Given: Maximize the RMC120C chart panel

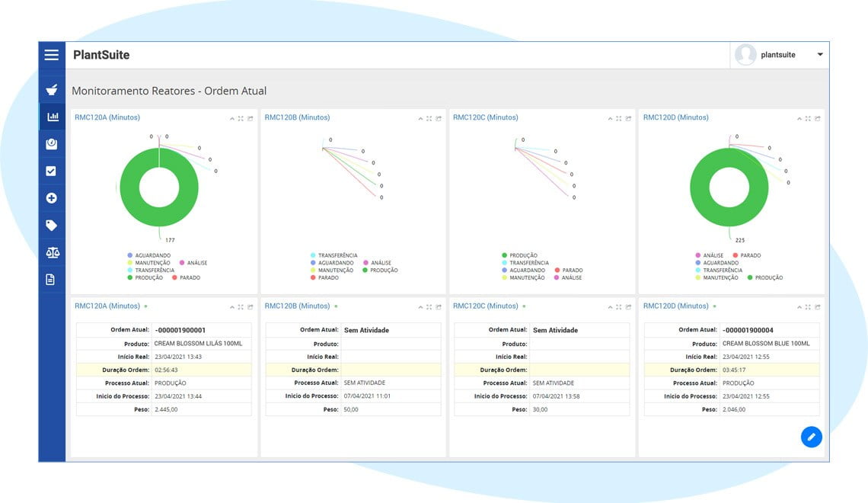Looking at the screenshot, I should tap(619, 119).
